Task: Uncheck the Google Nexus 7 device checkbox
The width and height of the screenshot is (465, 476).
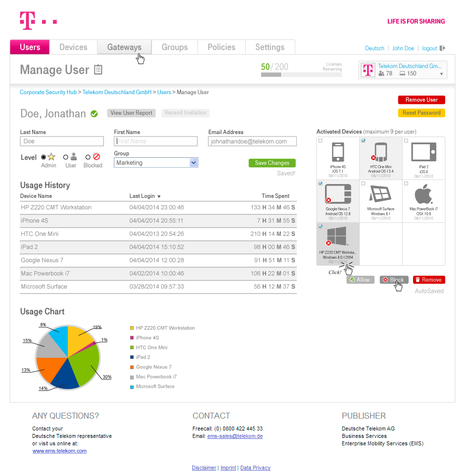Action: (x=320, y=184)
